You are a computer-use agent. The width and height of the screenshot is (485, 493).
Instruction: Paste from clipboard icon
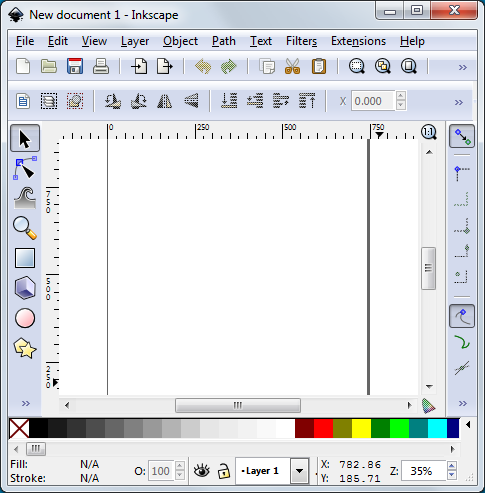pyautogui.click(x=319, y=66)
